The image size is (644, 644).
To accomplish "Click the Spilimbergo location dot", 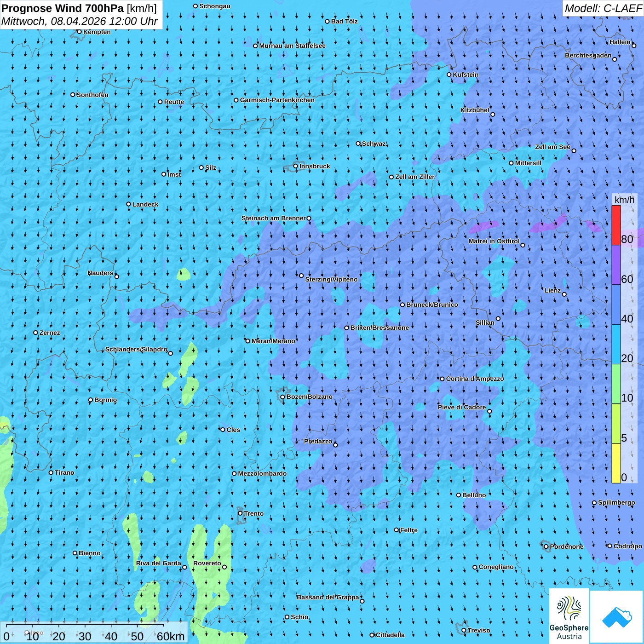I will pyautogui.click(x=594, y=503).
